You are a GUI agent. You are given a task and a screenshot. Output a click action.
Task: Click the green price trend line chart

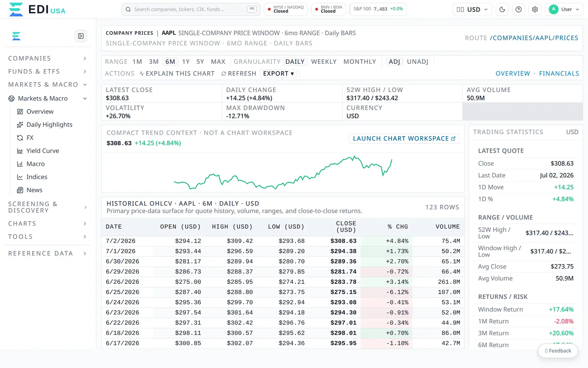[283, 173]
